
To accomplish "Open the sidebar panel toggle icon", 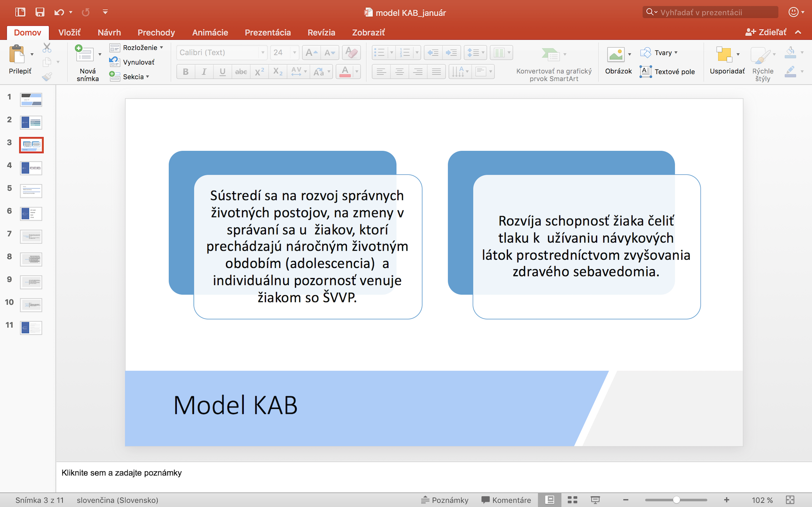I will (x=20, y=12).
